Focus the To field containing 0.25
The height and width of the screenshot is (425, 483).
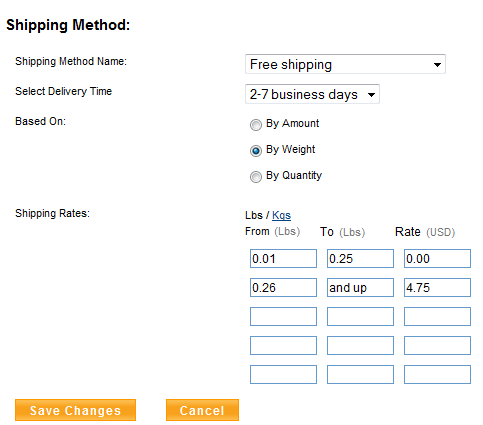(x=360, y=258)
